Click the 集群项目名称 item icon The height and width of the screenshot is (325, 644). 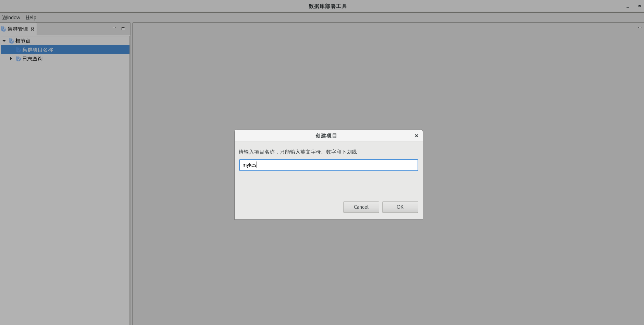18,50
